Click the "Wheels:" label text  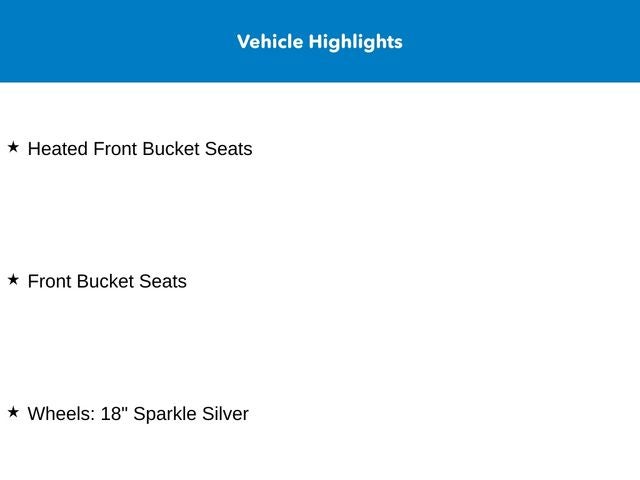(62, 414)
